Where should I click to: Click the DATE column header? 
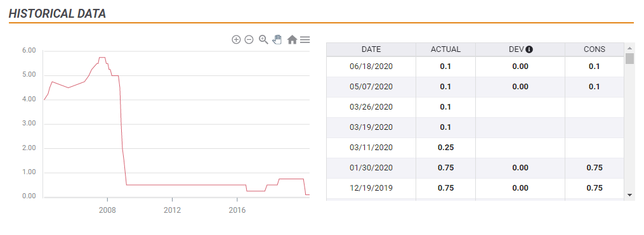pyautogui.click(x=371, y=49)
